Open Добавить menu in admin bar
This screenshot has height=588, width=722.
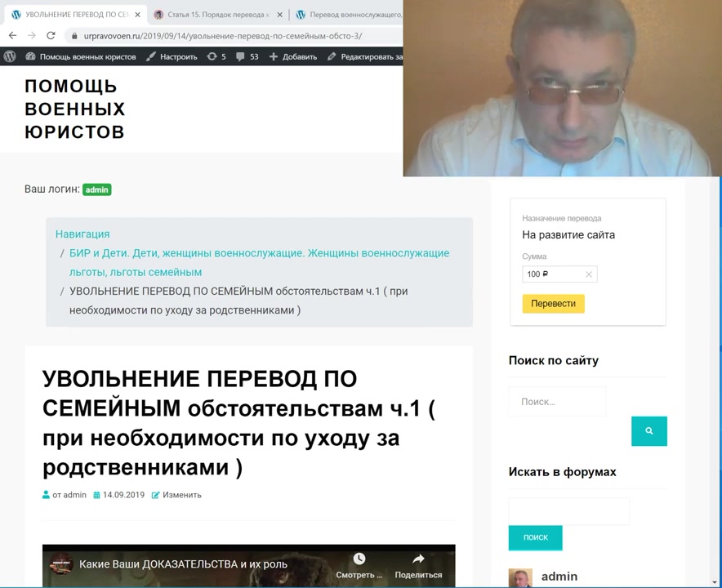point(293,56)
